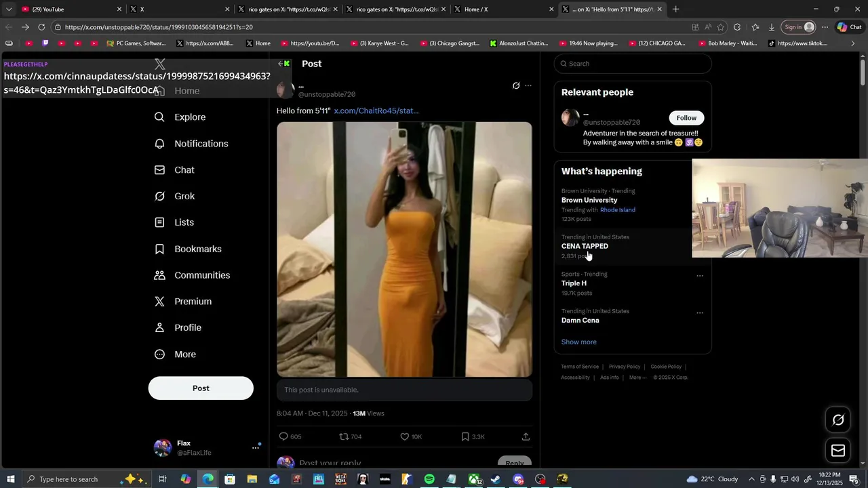Open the Kanye West bookmark
868x488 pixels.
point(380,43)
